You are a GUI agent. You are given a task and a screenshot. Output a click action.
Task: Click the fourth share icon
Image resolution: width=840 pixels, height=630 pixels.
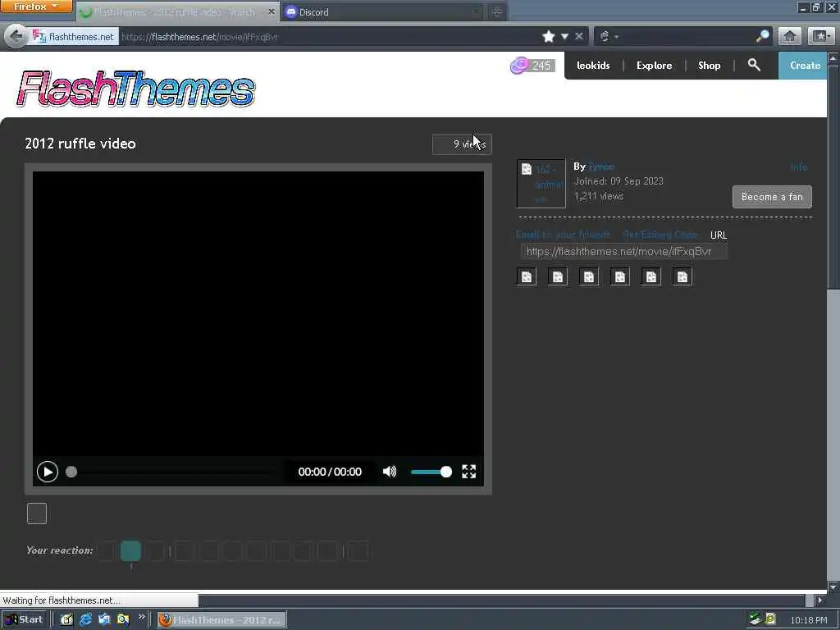[620, 276]
